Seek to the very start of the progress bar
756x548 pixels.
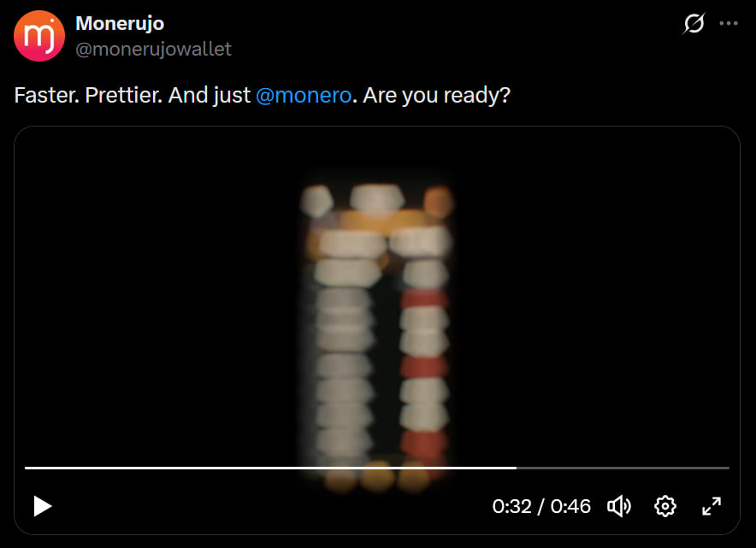click(26, 468)
